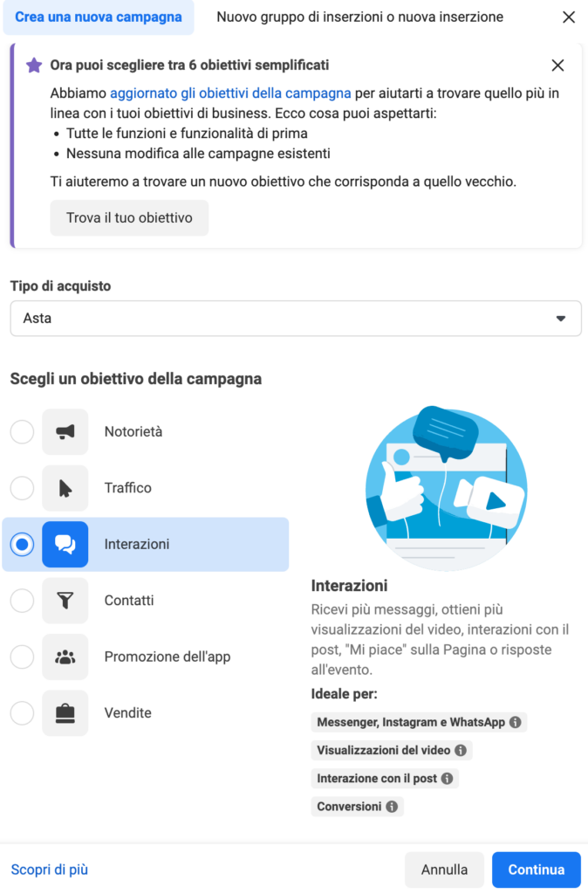
Task: Click info icon next to Visualizzazioni del video
Action: tap(461, 750)
